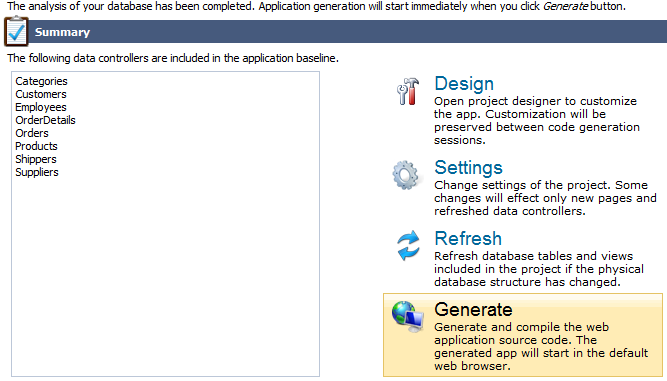Open the Settings link heading
Screen dimensions: 667x381
(468, 168)
